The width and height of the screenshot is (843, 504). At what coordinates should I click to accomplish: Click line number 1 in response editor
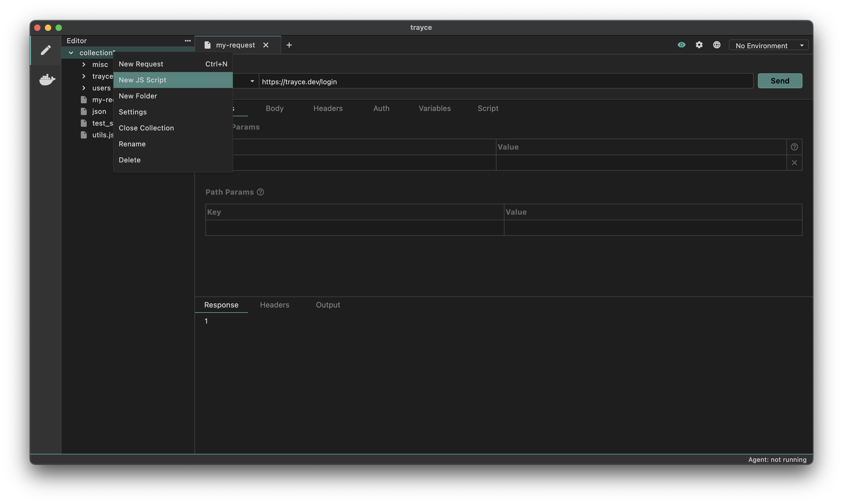point(206,321)
